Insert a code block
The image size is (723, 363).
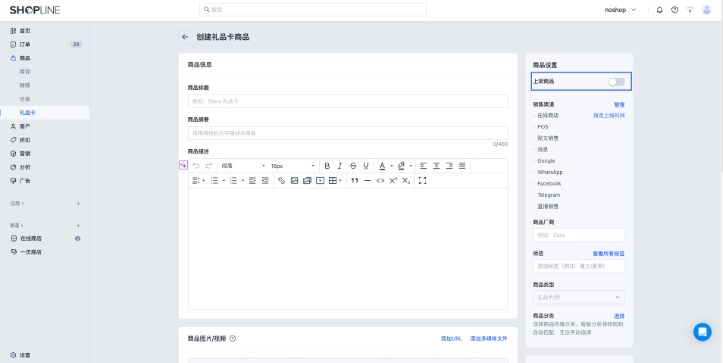tap(380, 181)
